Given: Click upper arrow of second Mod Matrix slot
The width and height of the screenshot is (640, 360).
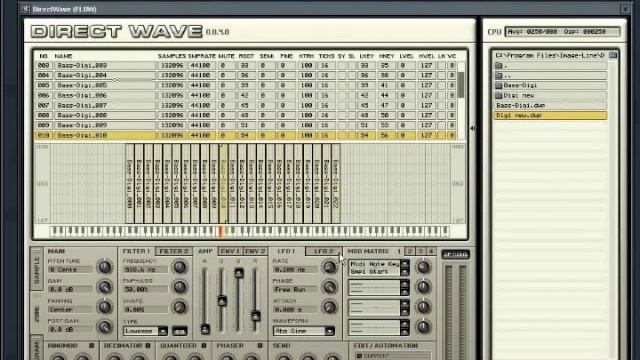Looking at the screenshot, I should 404,284.
